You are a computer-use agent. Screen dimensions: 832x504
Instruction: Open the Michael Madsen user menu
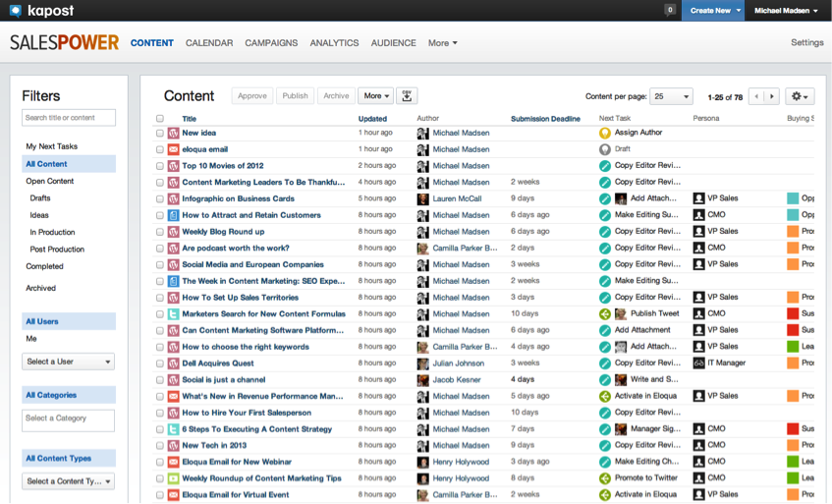(786, 10)
